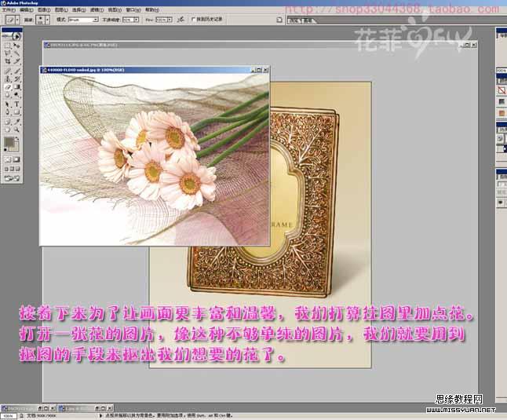
Task: Select the Brush tool
Action: (16, 71)
